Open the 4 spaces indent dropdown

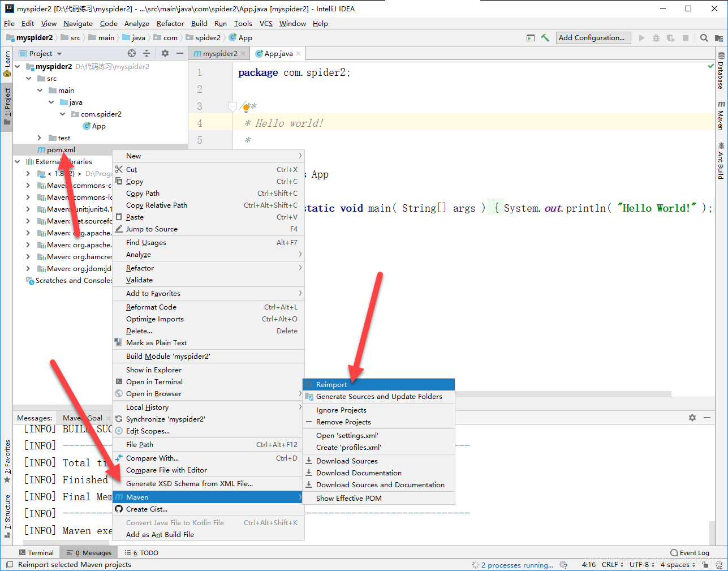[678, 564]
